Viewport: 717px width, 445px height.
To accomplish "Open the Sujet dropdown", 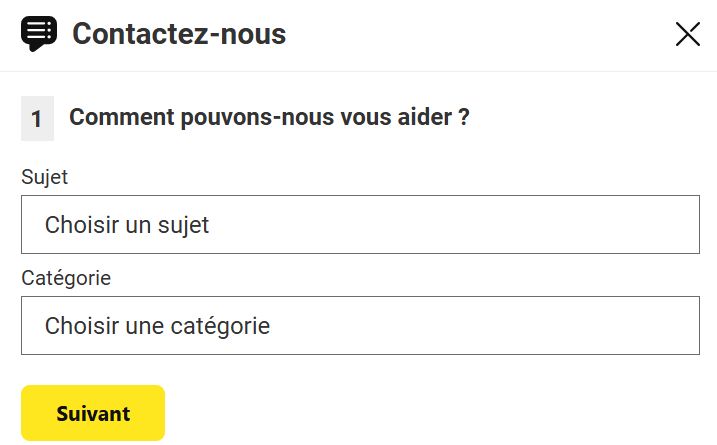I will point(360,225).
